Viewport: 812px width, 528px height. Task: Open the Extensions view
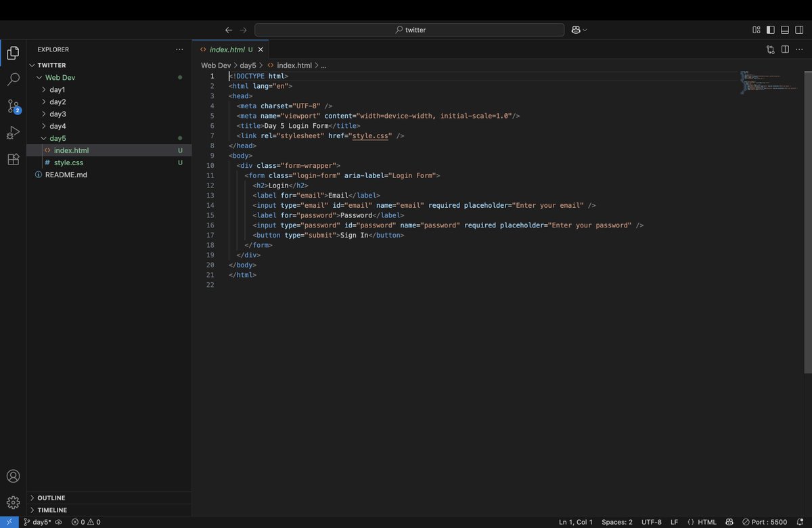pos(13,159)
